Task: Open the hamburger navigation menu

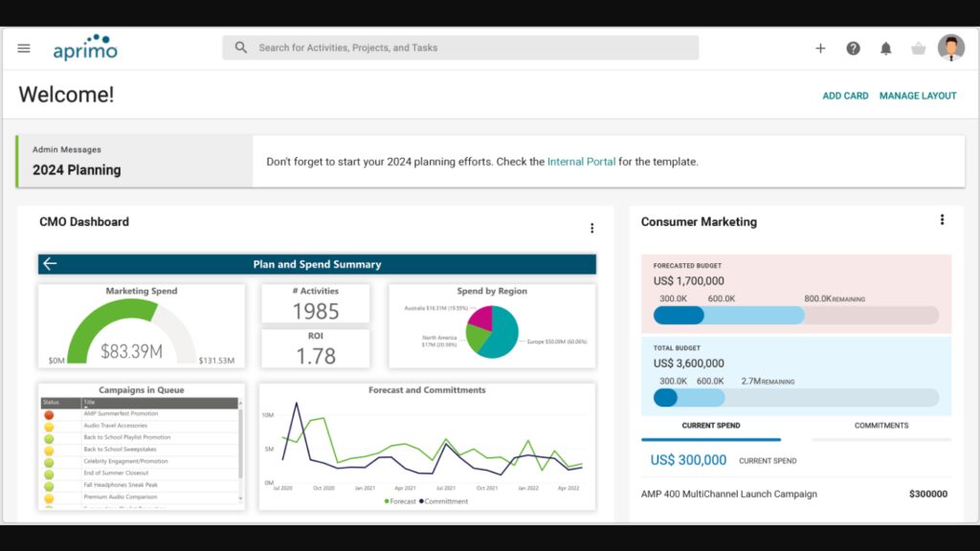Action: tap(24, 48)
